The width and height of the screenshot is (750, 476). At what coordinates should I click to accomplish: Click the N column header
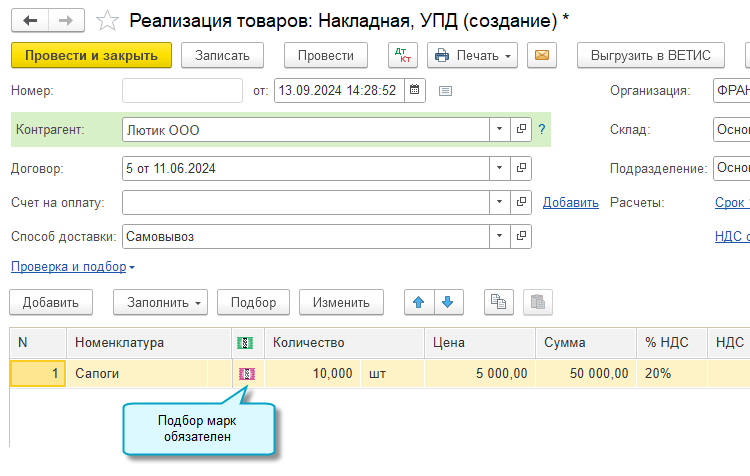pyautogui.click(x=38, y=343)
